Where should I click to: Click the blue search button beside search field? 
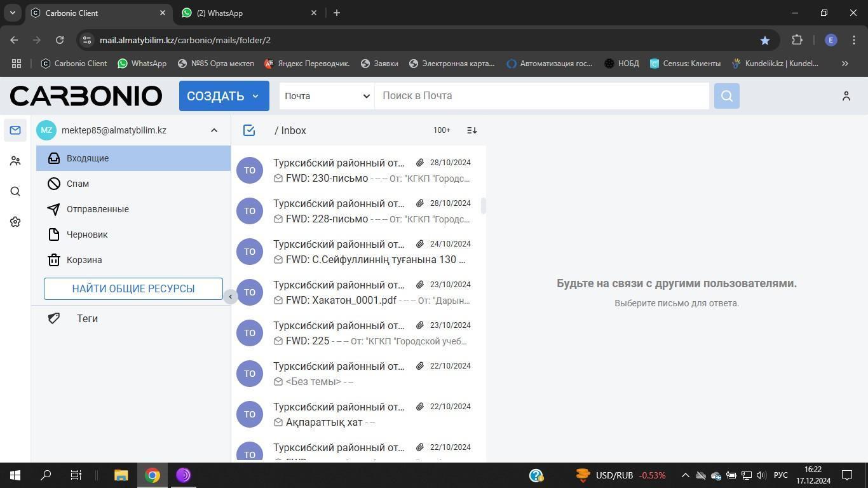726,96
